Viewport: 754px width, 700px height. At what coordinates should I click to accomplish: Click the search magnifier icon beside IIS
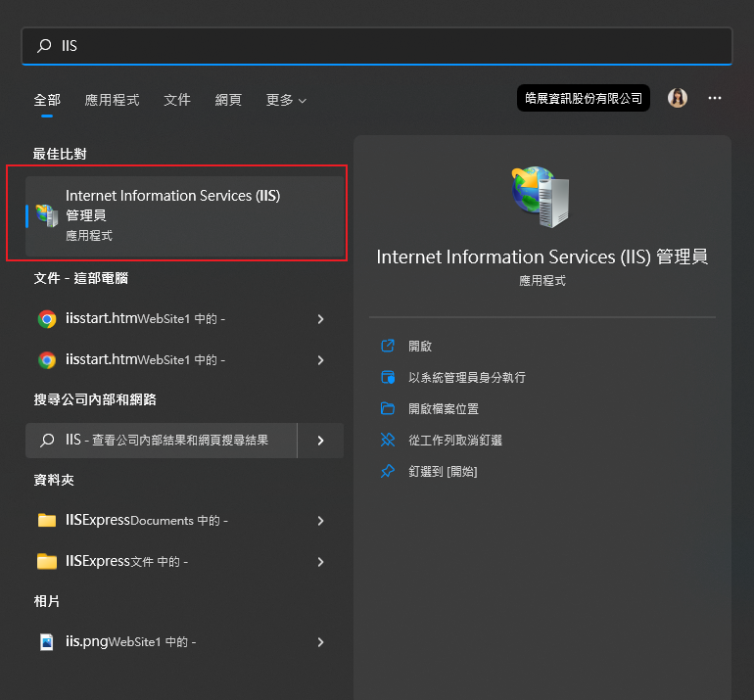(x=44, y=46)
